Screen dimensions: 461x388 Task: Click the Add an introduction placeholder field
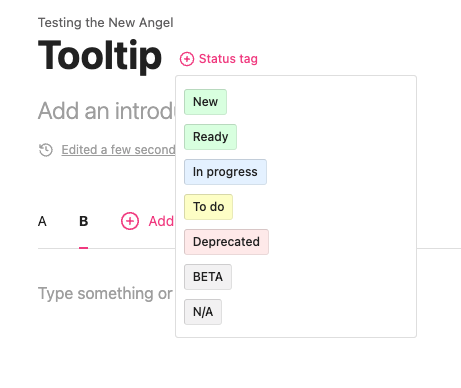point(106,111)
